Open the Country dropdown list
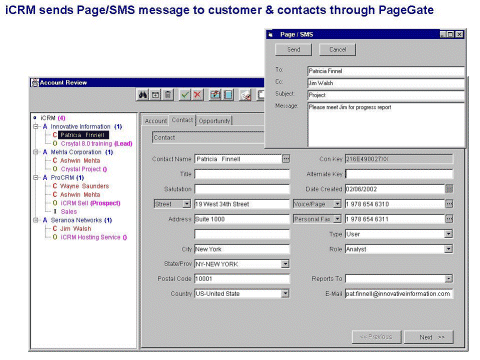The height and width of the screenshot is (360, 480). pos(285,294)
